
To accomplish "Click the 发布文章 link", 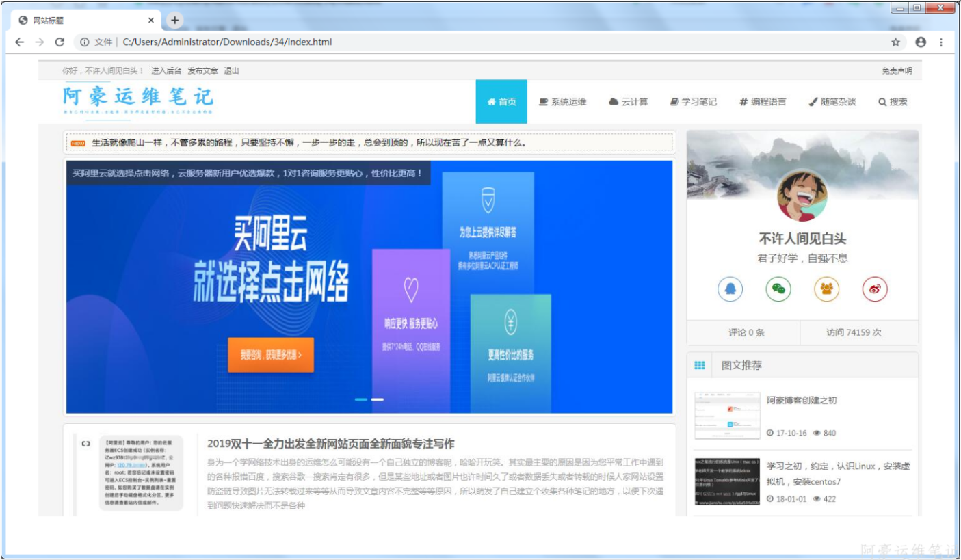I will (x=202, y=71).
